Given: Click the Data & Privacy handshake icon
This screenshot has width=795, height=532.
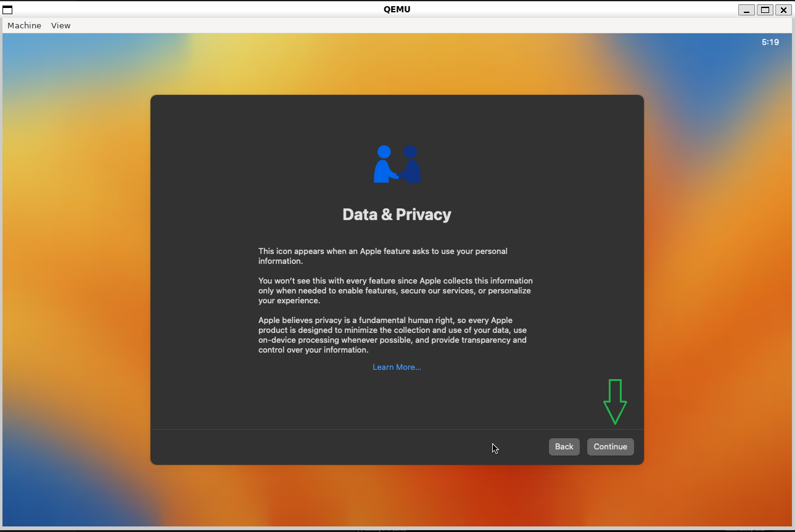Looking at the screenshot, I should pyautogui.click(x=397, y=164).
